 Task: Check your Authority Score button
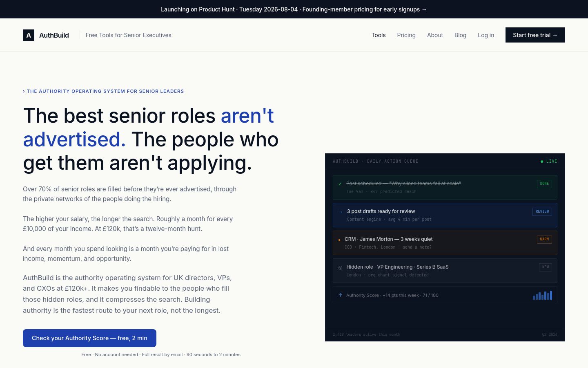(89, 338)
